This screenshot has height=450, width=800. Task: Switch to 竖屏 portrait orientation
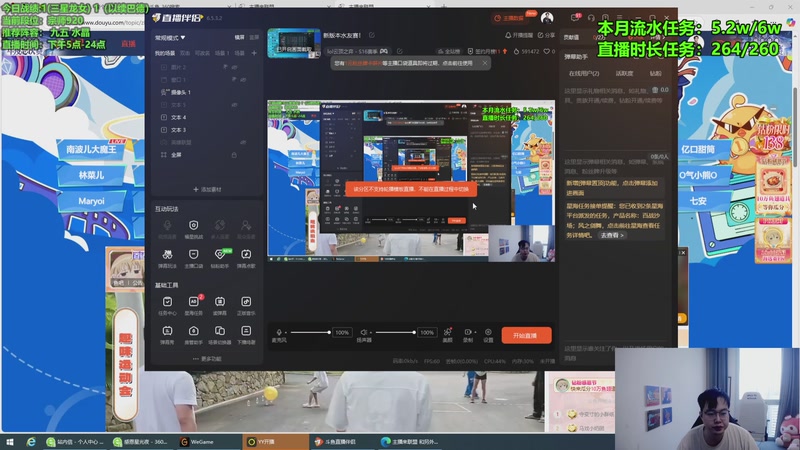point(254,37)
